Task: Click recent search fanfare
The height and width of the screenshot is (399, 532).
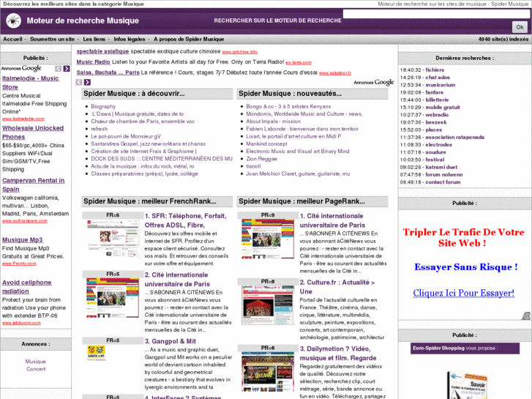Action: pos(434,92)
